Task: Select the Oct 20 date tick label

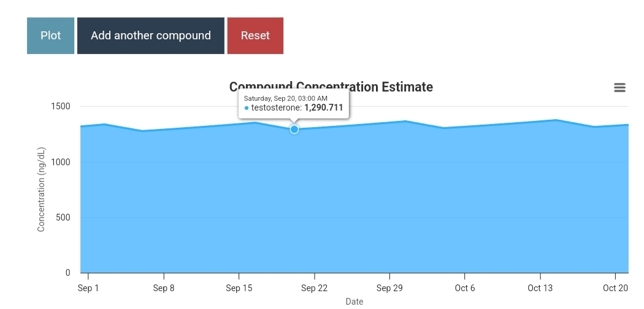Action: tap(615, 288)
